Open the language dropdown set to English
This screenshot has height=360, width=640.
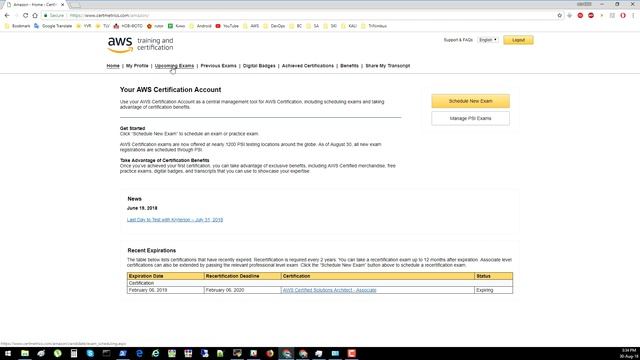coord(488,40)
